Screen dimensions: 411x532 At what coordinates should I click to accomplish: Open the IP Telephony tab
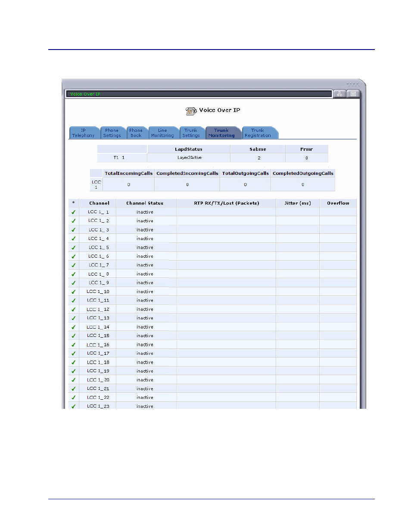tap(83, 133)
